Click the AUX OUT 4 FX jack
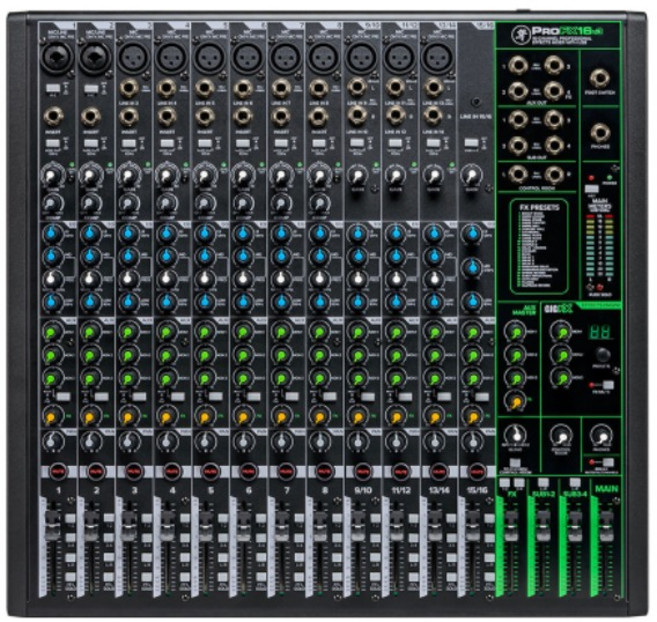Image resolution: width=657 pixels, height=622 pixels. tap(554, 91)
